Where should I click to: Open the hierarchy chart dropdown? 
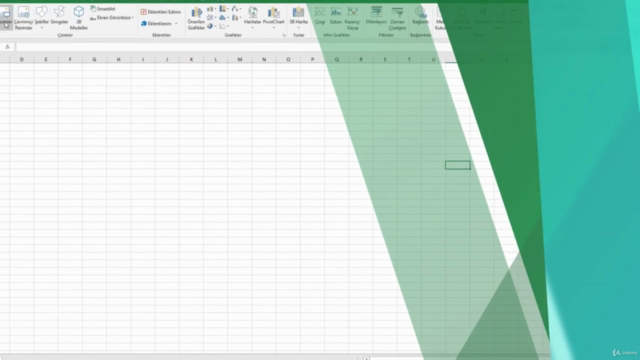(x=224, y=9)
